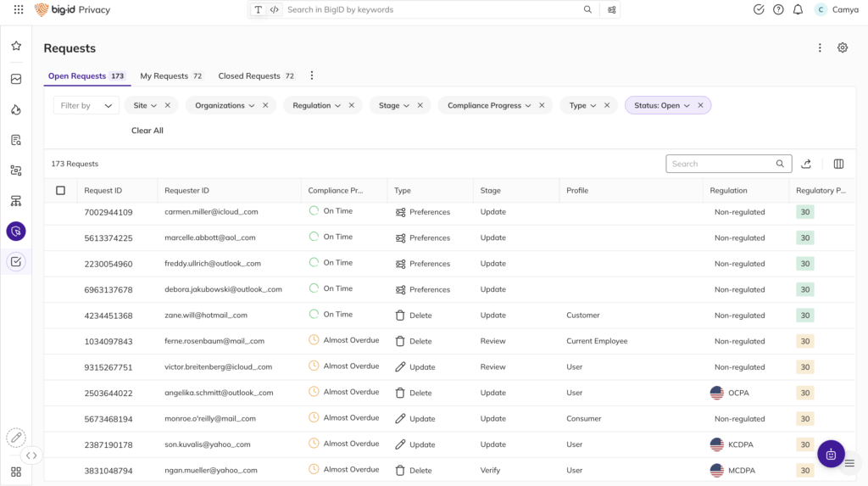The image size is (868, 486).
Task: Remove the Regulation filter chip
Action: tap(351, 105)
